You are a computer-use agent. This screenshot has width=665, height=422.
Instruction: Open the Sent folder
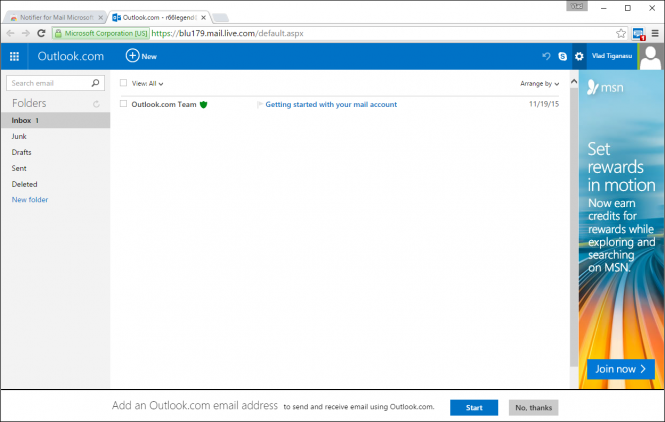click(19, 168)
